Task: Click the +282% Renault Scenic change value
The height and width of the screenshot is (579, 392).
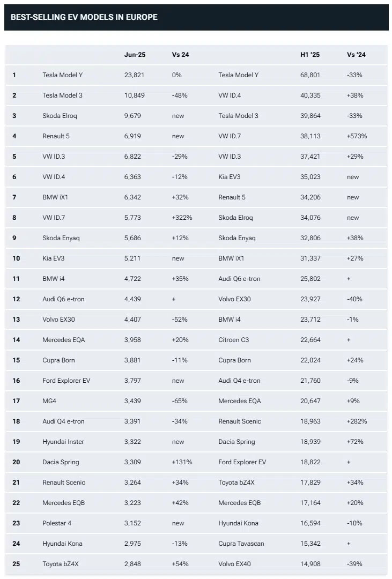Action: 357,421
